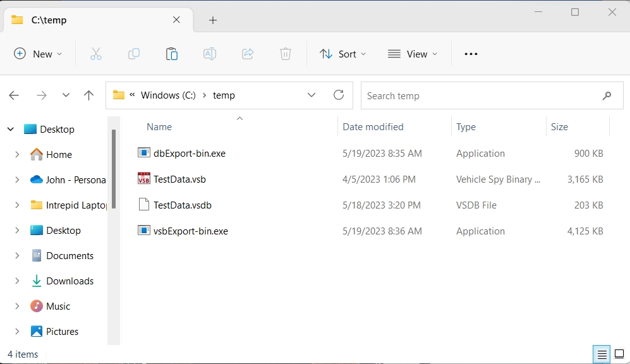Add a new tab
This screenshot has height=364, width=630.
point(213,20)
